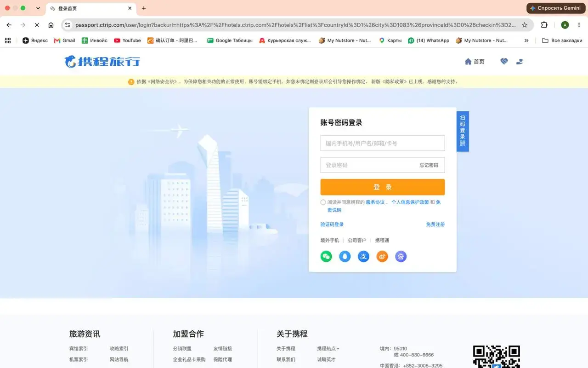Open the 确认订单 Alibaba bookmark

pos(172,40)
